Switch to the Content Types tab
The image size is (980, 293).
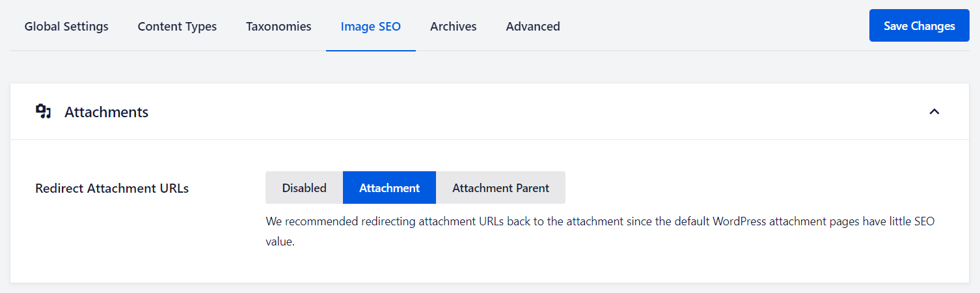tap(177, 26)
